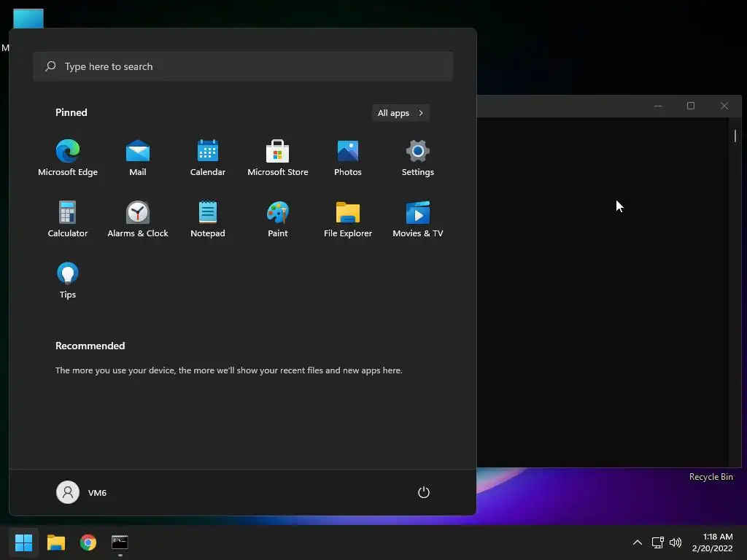
Task: Launch the Mail app
Action: click(x=138, y=158)
